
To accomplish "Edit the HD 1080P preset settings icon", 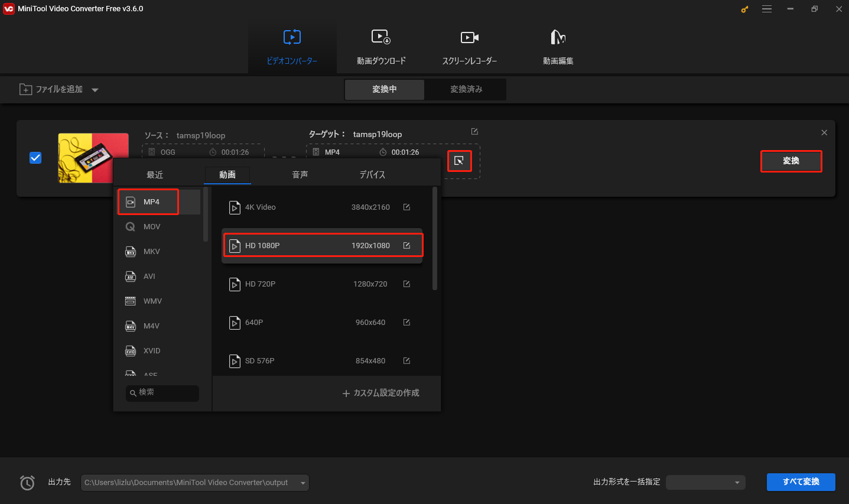I will coord(406,246).
